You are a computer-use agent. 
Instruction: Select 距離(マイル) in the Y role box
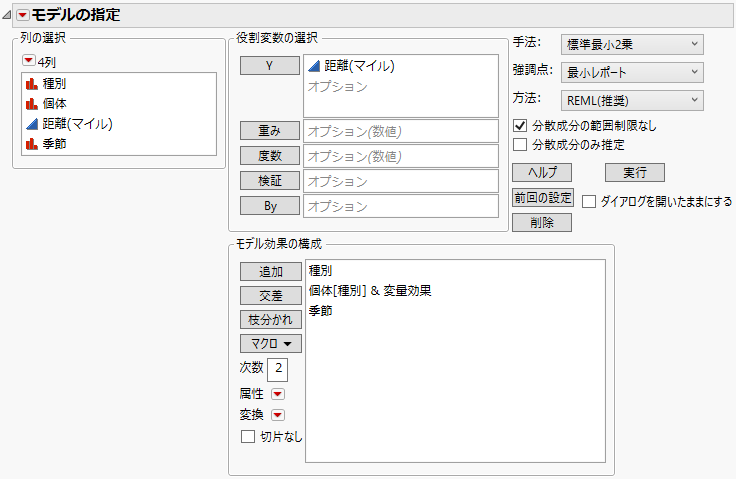359,66
